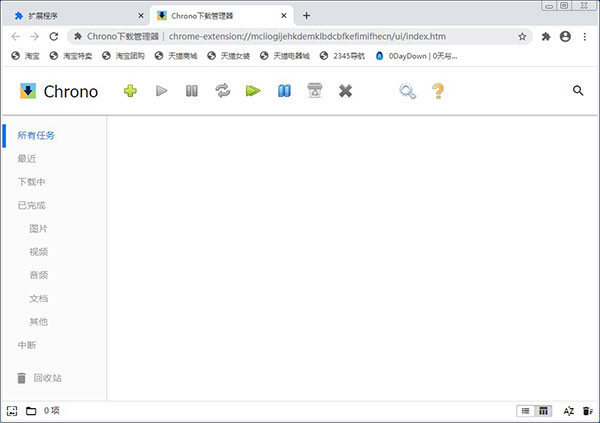Open search with magnifier icon in Chrono header
The image size is (600, 423).
578,91
